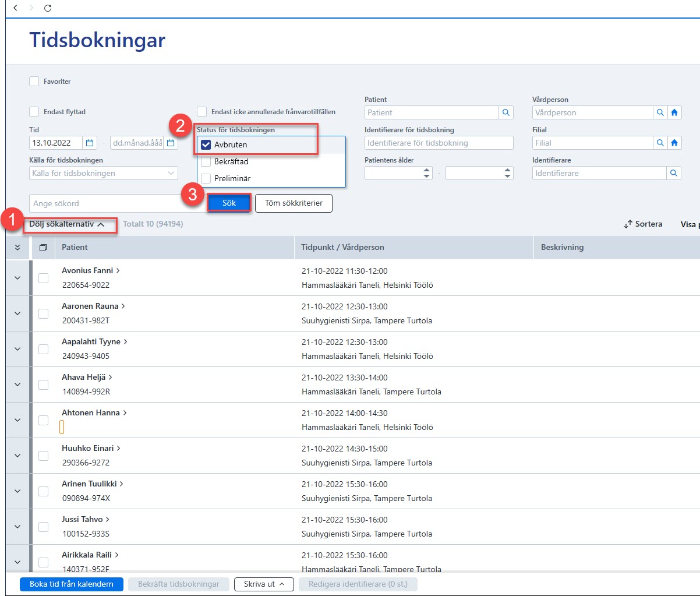Click the text Totalt 10 (94194)
The image size is (700, 596).
click(153, 224)
